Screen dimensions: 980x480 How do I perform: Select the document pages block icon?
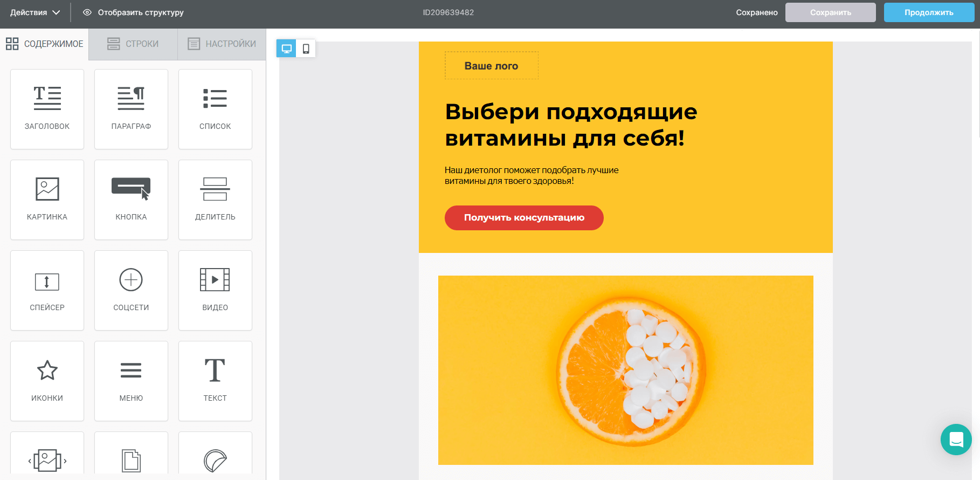(131, 461)
